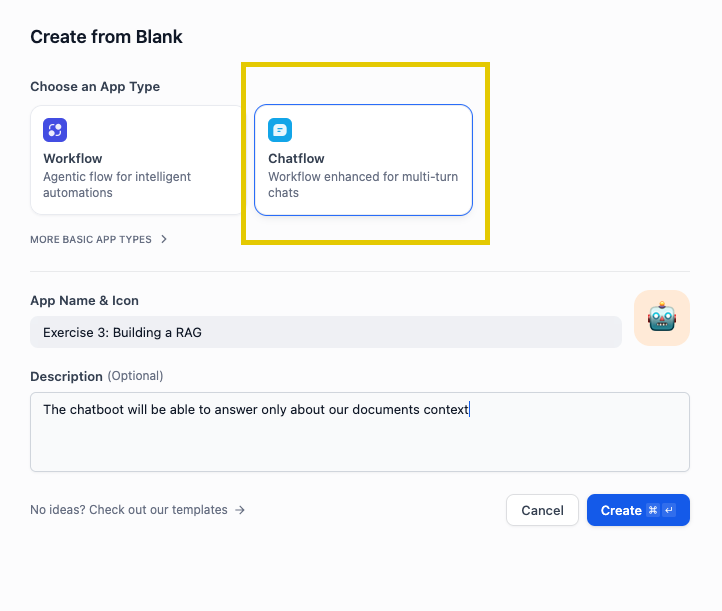Screen dimensions: 722x611
Task: Select the Workflow app type card
Action: click(137, 160)
